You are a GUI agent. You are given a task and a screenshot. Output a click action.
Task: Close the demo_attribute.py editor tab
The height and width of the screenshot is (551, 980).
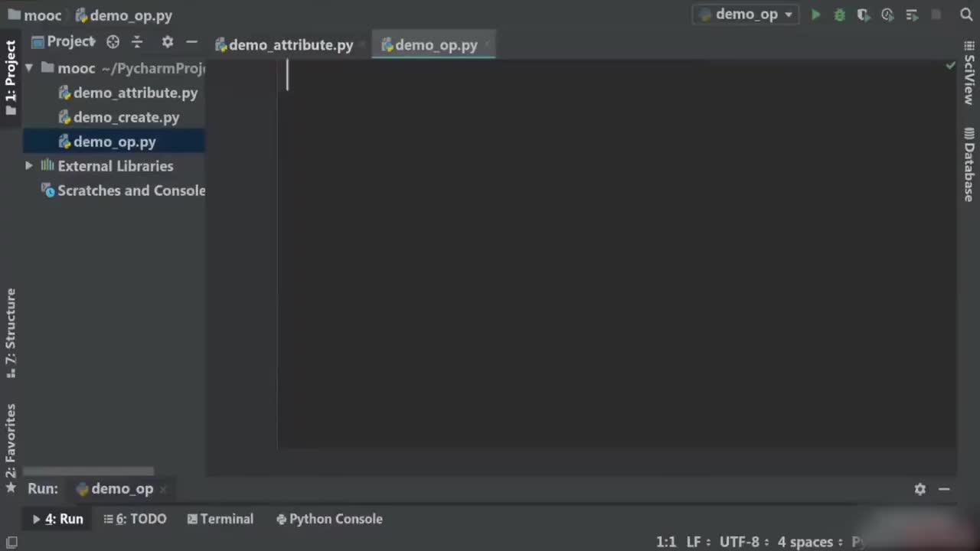pos(361,45)
